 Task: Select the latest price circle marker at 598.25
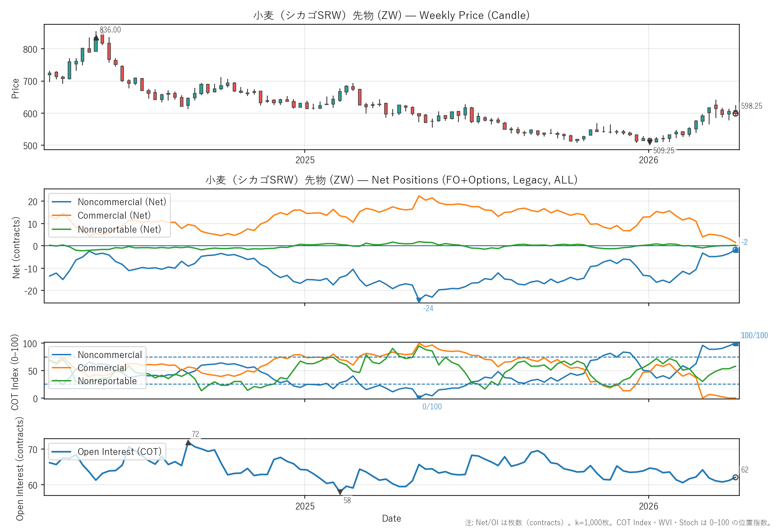(x=736, y=114)
